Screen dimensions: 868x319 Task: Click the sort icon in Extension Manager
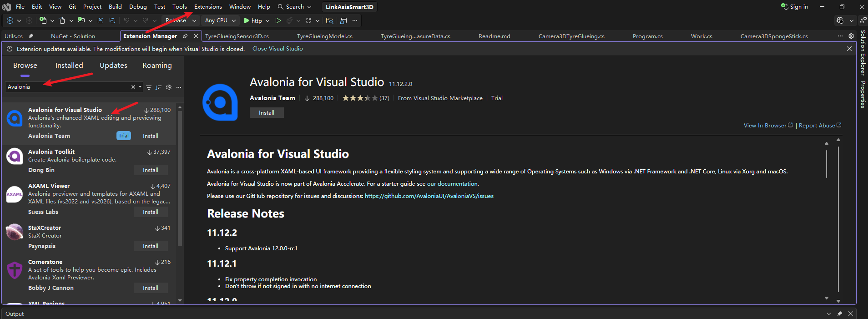158,87
